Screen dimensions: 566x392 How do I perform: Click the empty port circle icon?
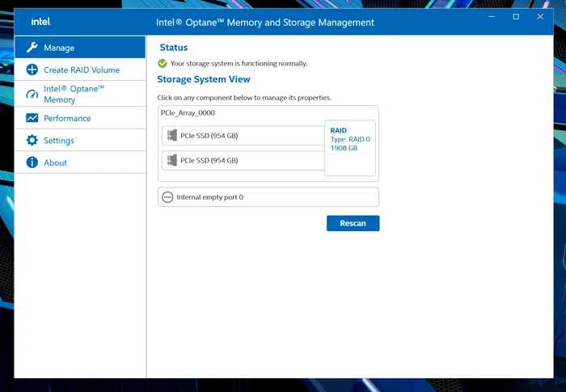pyautogui.click(x=167, y=197)
